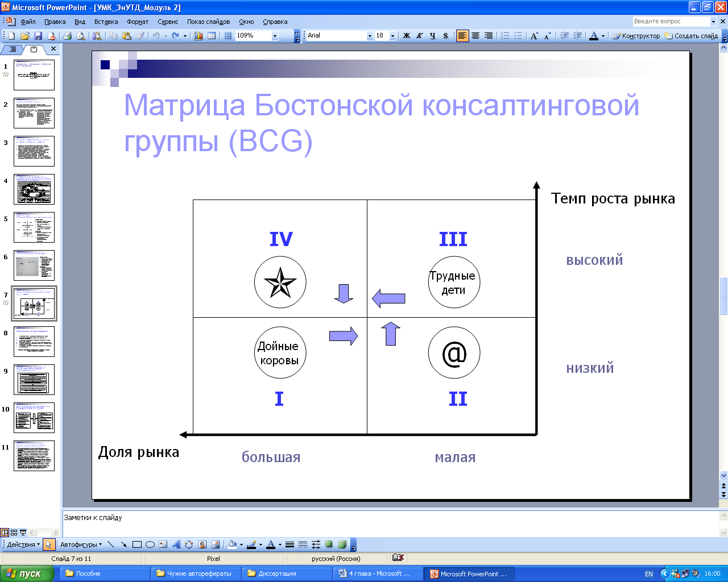Open 3-D Style settings
This screenshot has width=728, height=582.
click(x=342, y=544)
